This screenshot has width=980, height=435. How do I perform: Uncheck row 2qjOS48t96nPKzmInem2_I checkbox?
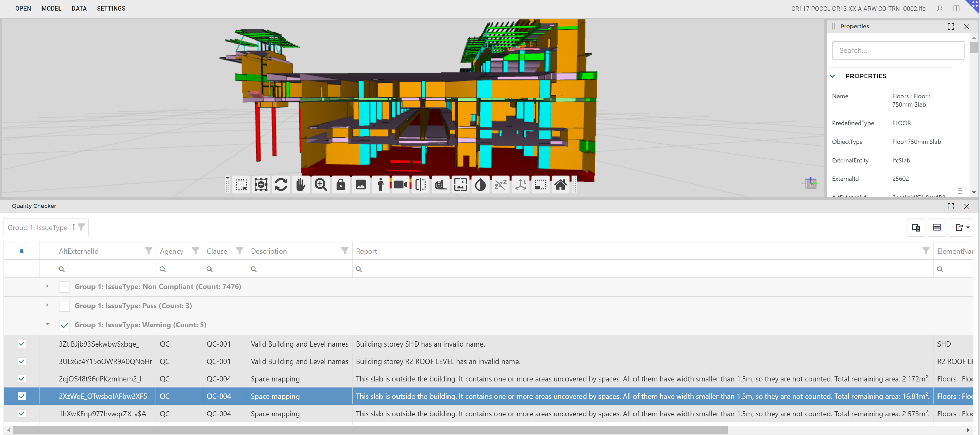pyautogui.click(x=22, y=379)
